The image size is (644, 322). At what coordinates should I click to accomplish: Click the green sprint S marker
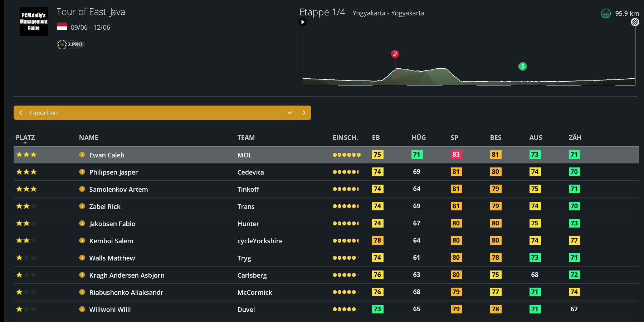(x=522, y=66)
